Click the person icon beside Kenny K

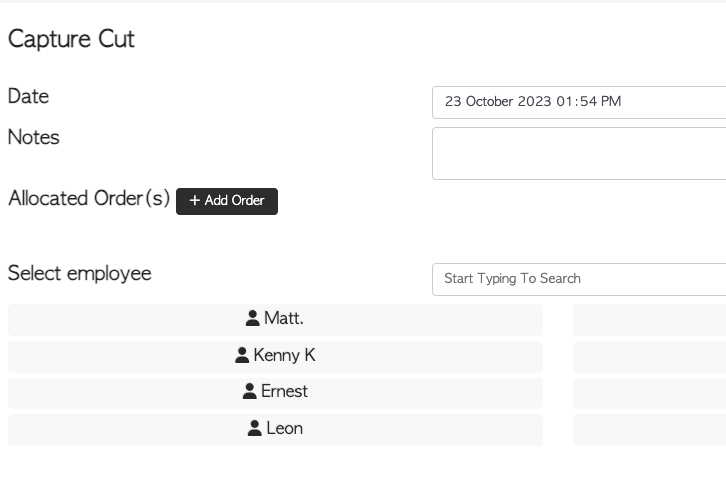point(242,355)
